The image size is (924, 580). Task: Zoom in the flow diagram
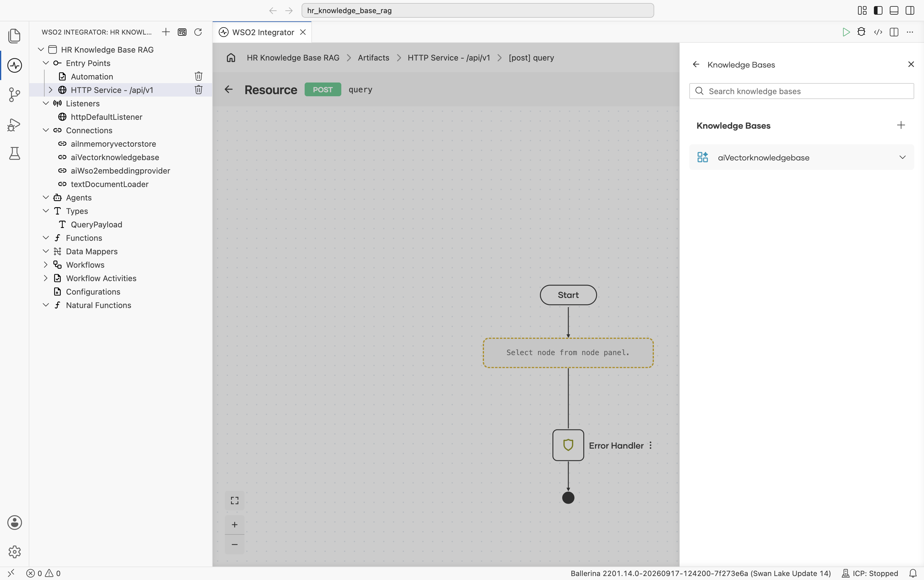(234, 525)
